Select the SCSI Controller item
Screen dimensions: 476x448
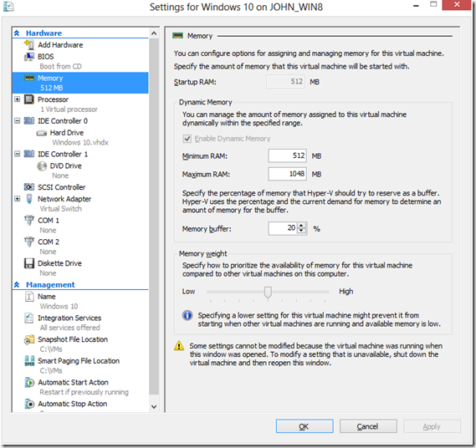61,187
